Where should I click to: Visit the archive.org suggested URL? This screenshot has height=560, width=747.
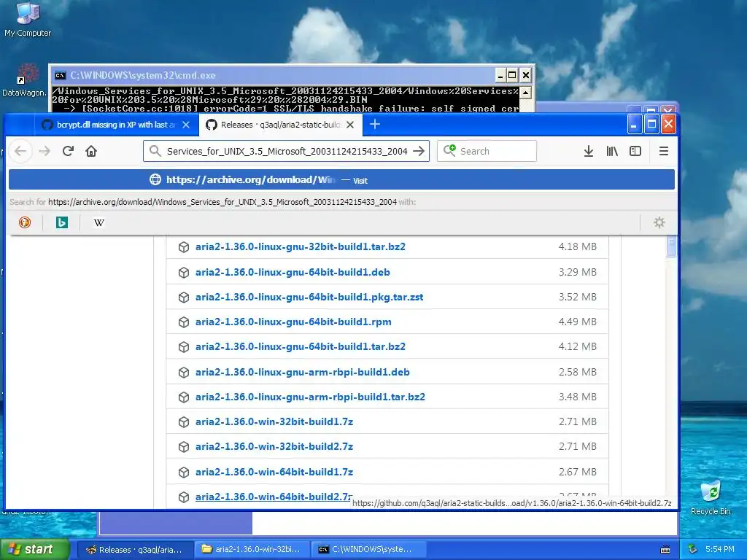(x=341, y=180)
